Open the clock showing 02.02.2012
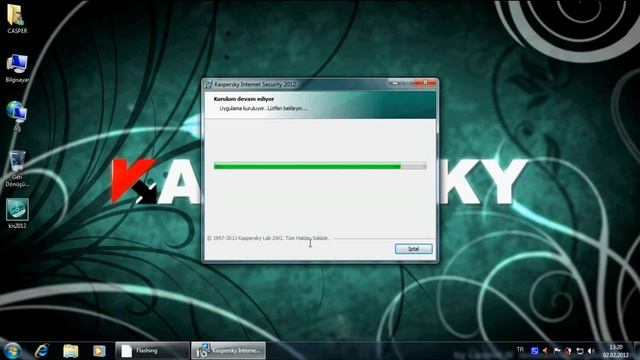The width and height of the screenshot is (640, 360). point(616,351)
